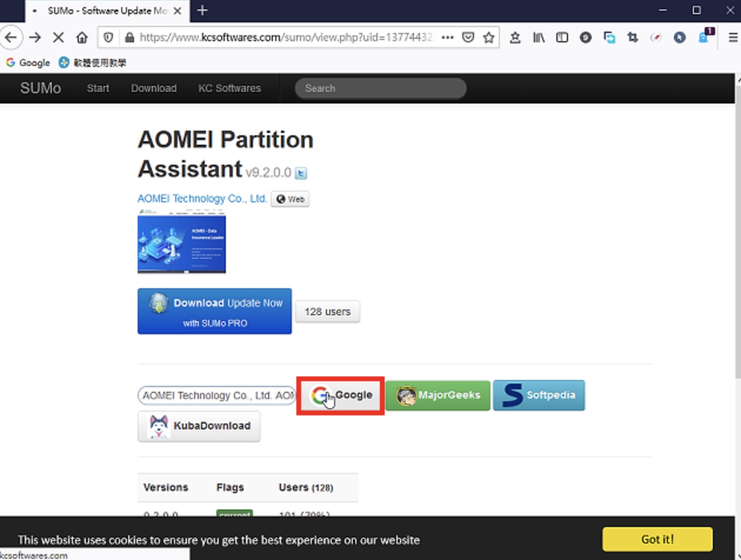Click the Twitter share icon beside v9.2.0.0
This screenshot has height=560, width=741.
[x=301, y=173]
